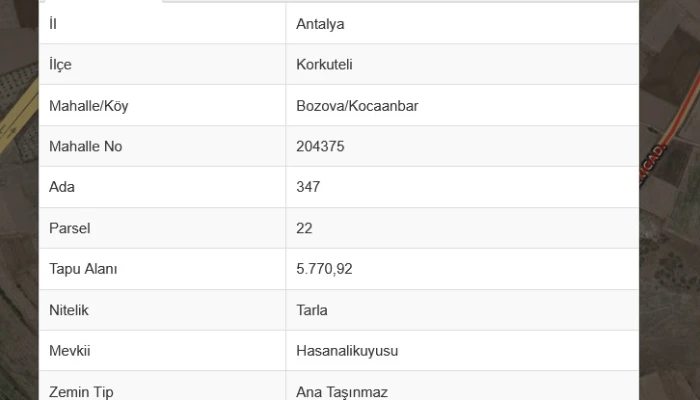Click the Nitelik row label
Viewport: 700px width, 400px height.
tap(69, 310)
